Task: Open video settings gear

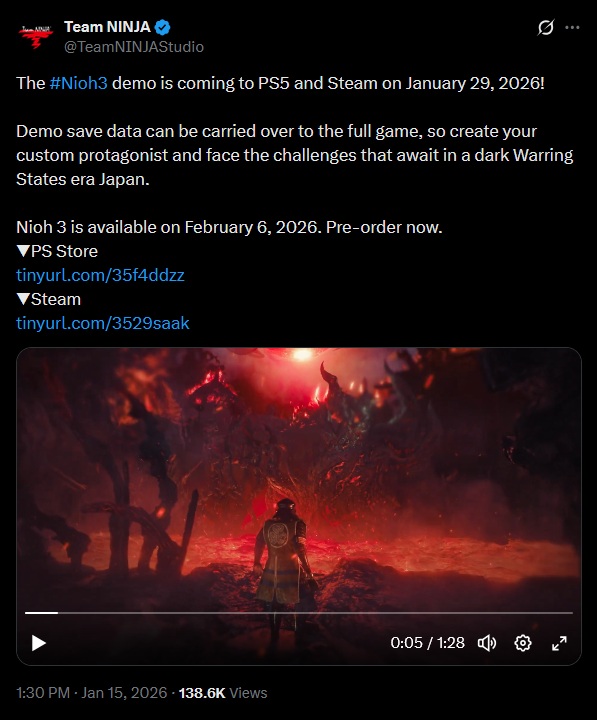Action: [x=523, y=643]
